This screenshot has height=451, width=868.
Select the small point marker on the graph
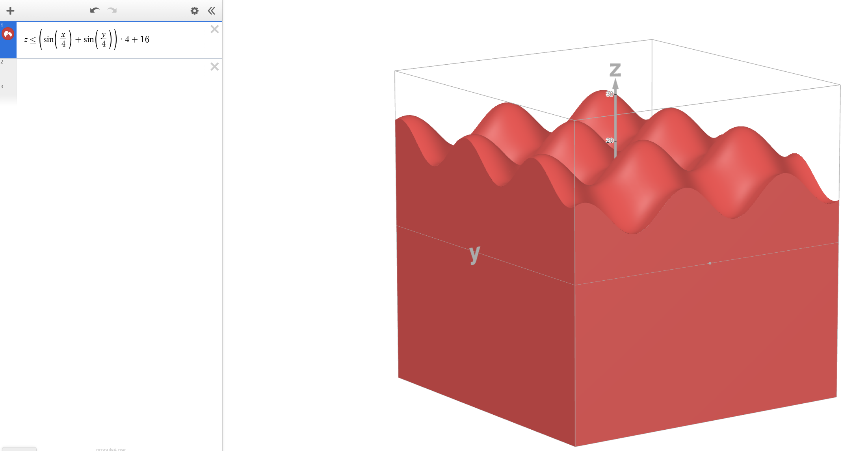click(710, 263)
